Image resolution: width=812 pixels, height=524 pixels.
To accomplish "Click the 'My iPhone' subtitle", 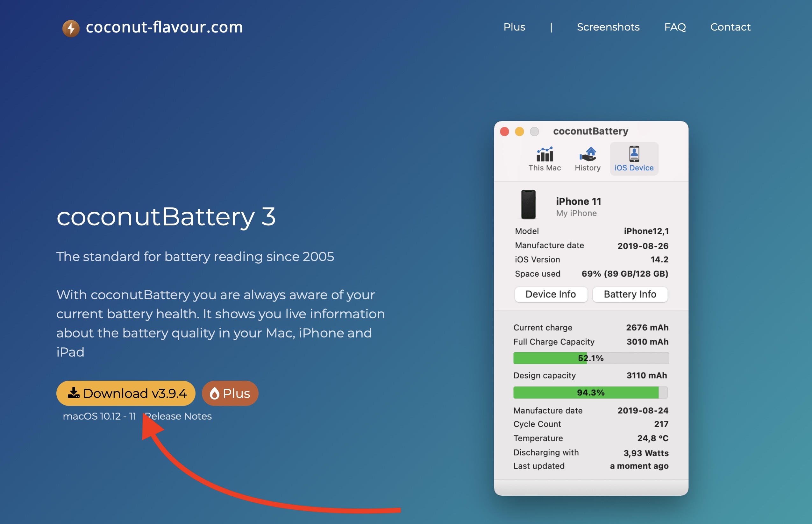I will click(576, 213).
